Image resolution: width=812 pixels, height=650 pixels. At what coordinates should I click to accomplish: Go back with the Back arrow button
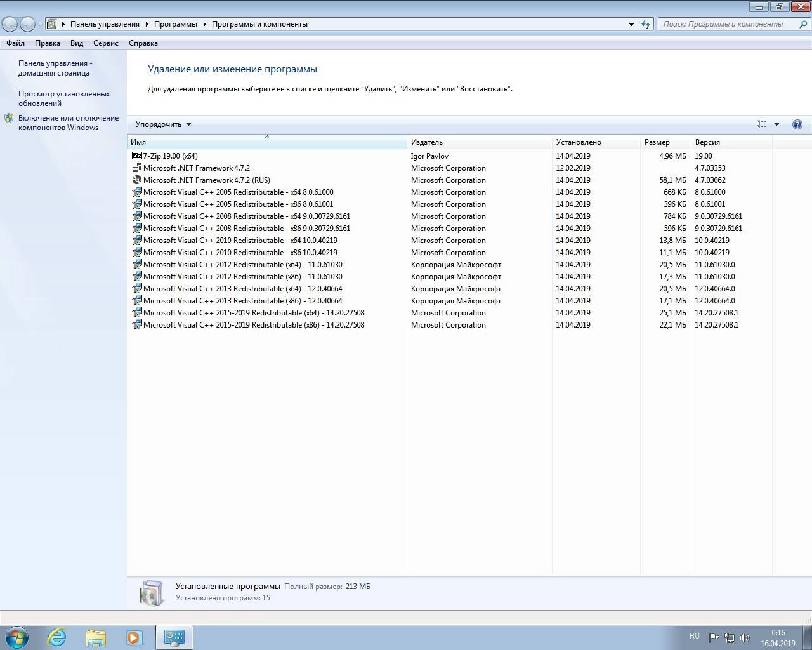10,24
